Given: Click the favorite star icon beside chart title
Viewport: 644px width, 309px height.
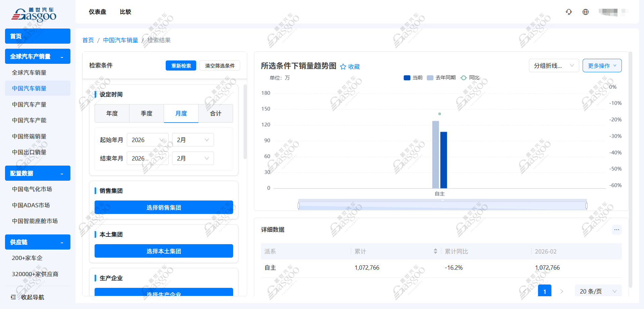Looking at the screenshot, I should pyautogui.click(x=343, y=67).
